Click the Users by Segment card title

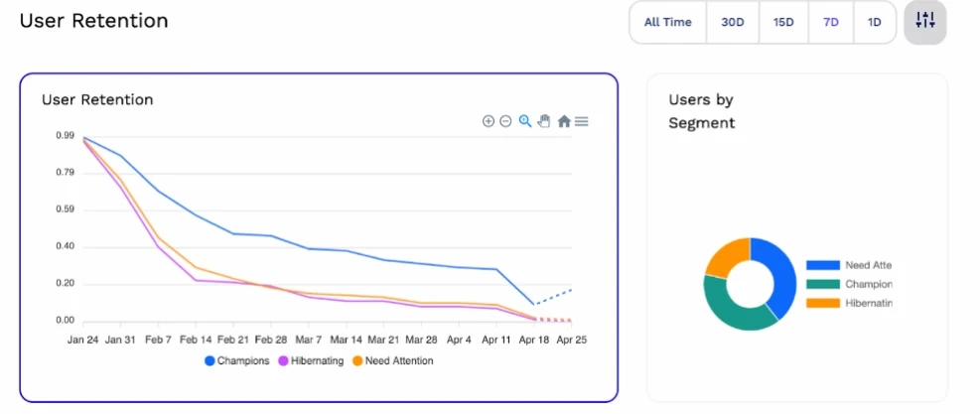pos(701,111)
